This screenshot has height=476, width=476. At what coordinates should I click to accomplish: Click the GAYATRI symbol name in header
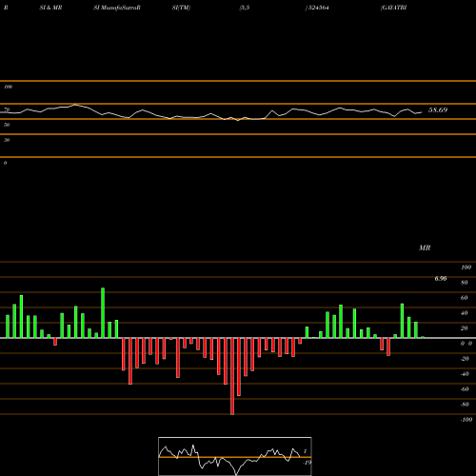[x=393, y=8]
